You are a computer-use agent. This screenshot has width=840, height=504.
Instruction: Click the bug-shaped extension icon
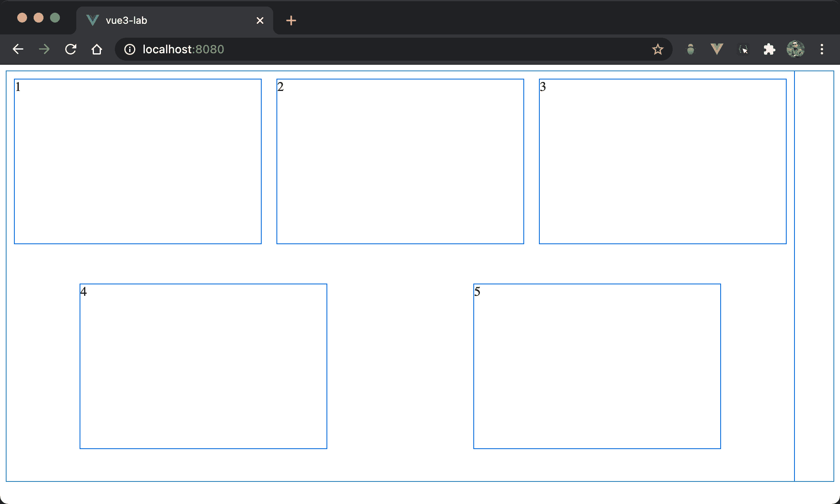[x=691, y=50]
